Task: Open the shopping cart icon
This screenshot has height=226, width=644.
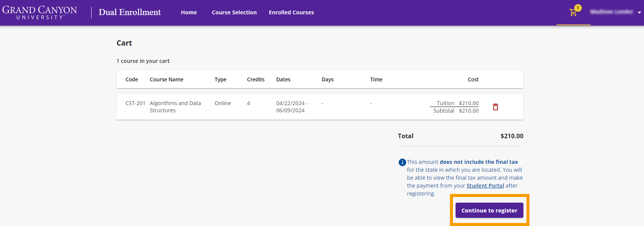Action: coord(573,12)
